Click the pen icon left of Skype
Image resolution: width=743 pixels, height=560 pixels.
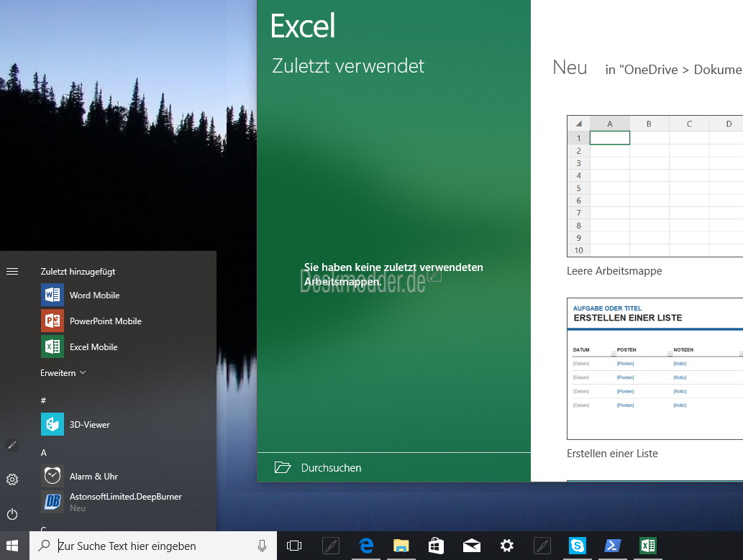pos(542,546)
